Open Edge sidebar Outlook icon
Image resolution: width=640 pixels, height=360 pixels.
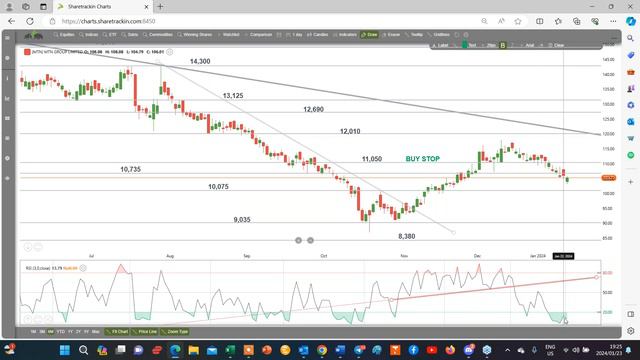(631, 122)
